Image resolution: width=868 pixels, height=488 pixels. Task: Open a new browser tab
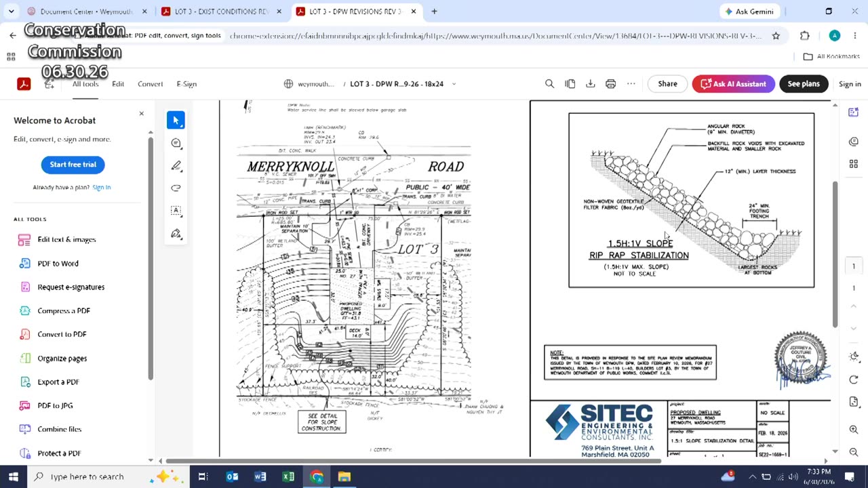click(x=434, y=12)
